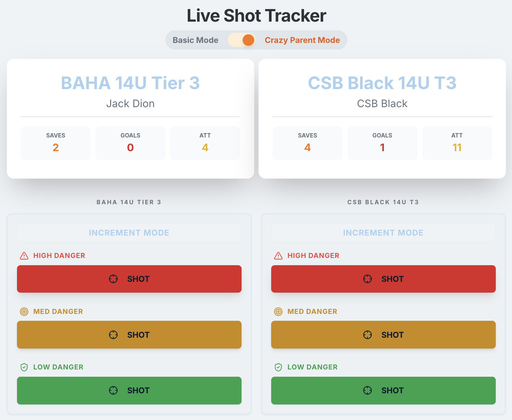Click the High Danger warning triangle icon for BAHA

pyautogui.click(x=24, y=255)
